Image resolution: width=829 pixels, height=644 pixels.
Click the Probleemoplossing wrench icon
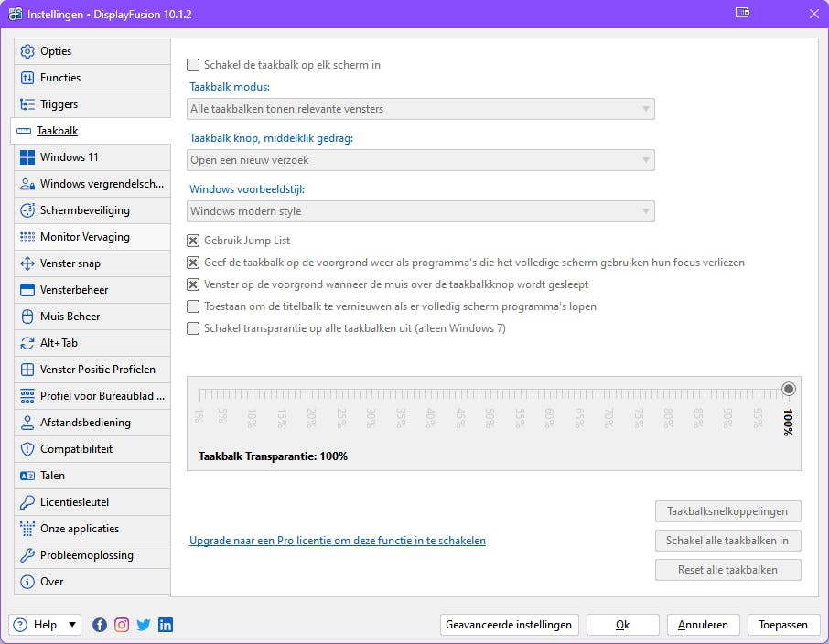[27, 555]
